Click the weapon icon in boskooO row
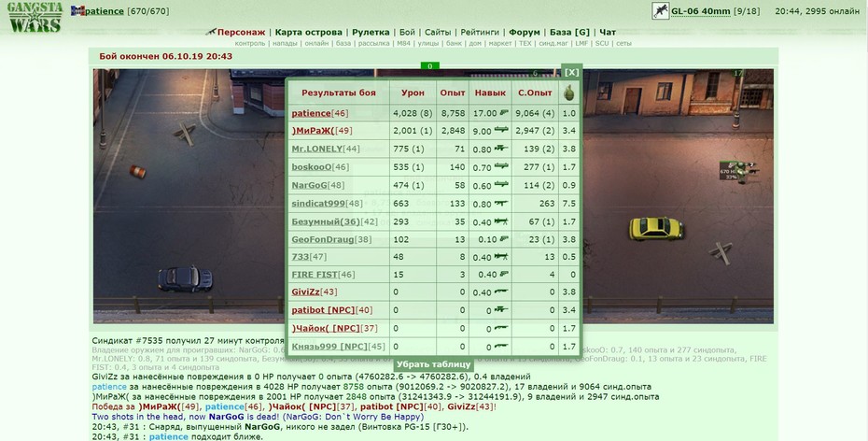Screen dimensions: 868x441 pyautogui.click(x=501, y=166)
